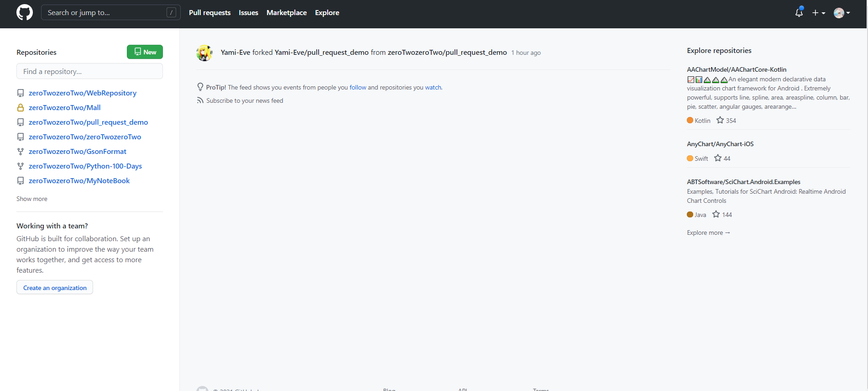The width and height of the screenshot is (868, 391).
Task: Open Explore more link
Action: point(708,232)
